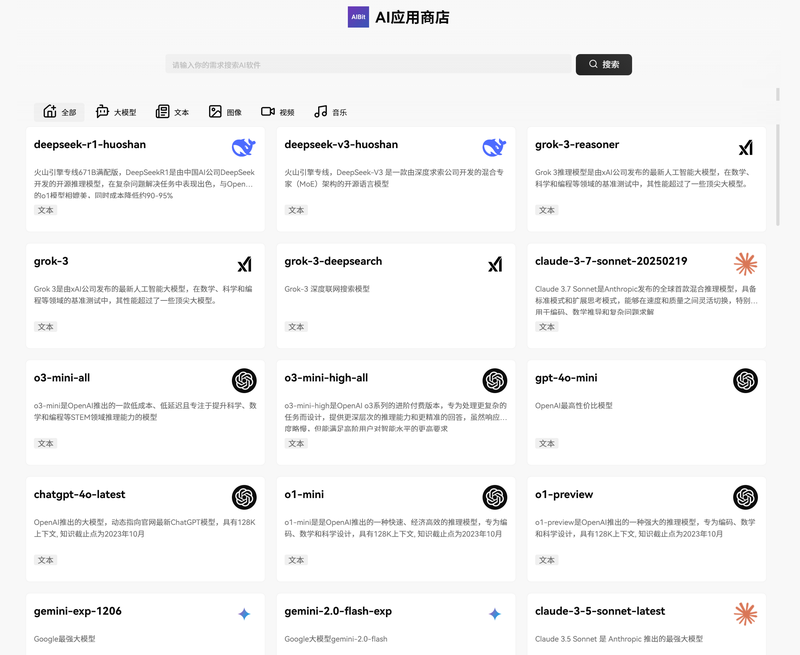Click OpenAI icon on o1-preview card
The image size is (800, 655).
coord(745,497)
